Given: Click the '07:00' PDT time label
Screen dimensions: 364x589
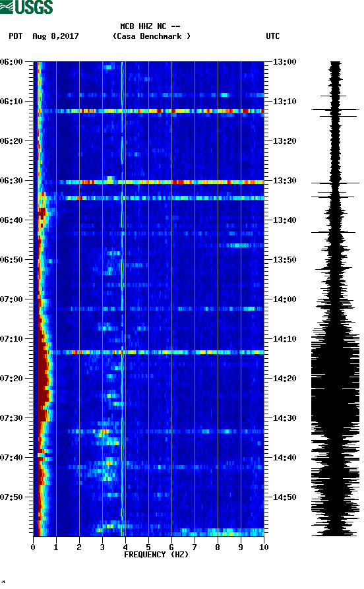Looking at the screenshot, I should 12,299.
